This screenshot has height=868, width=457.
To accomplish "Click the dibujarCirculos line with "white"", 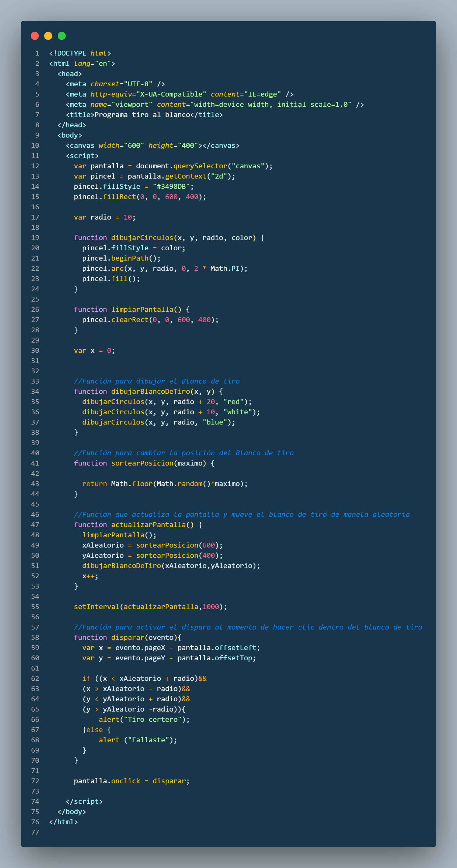I will [171, 412].
